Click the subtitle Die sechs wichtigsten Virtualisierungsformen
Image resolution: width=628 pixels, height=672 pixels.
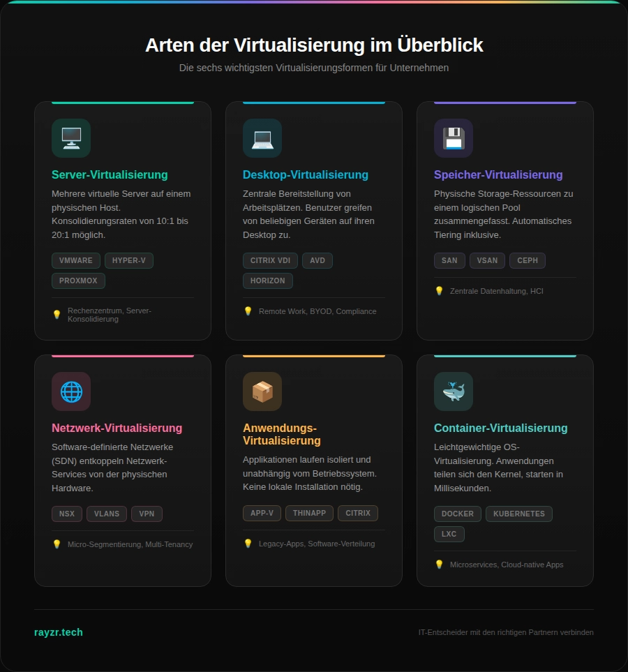pos(314,68)
